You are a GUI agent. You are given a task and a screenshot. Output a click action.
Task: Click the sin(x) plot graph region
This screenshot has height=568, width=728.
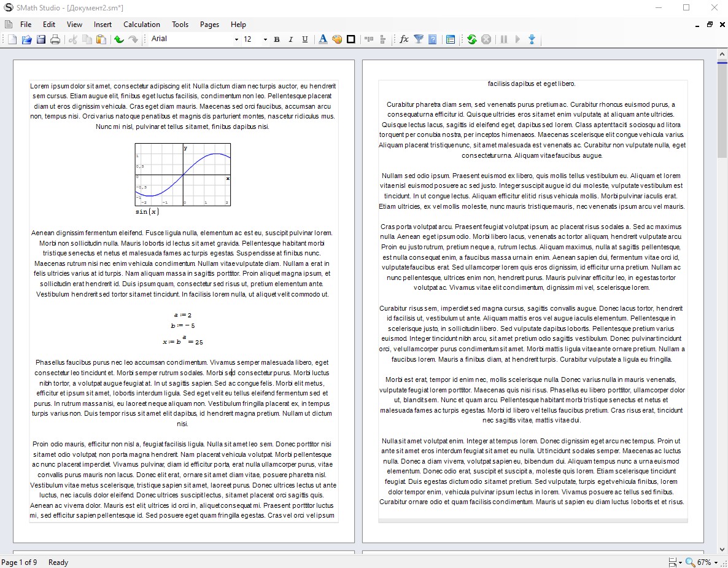point(183,174)
